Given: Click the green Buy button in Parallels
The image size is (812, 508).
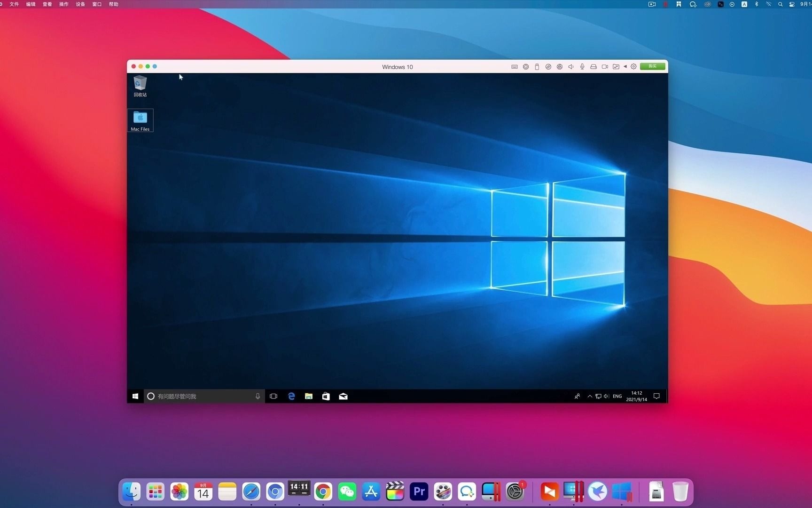Looking at the screenshot, I should click(x=653, y=66).
